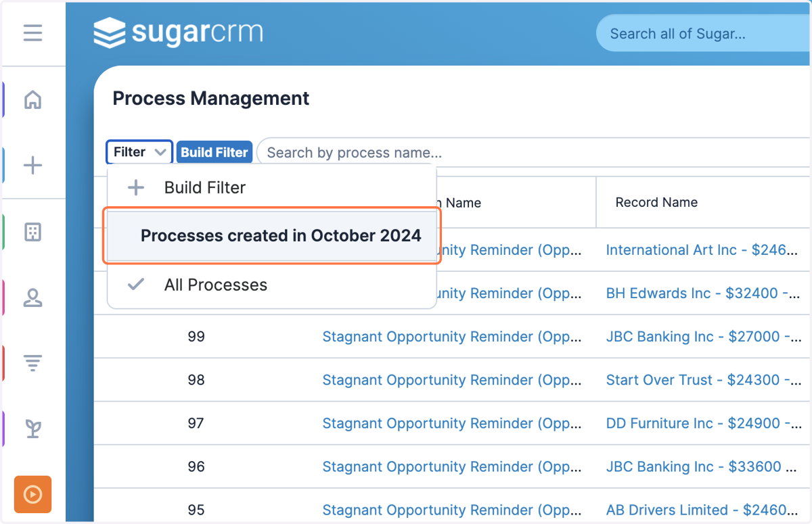Viewport: 812px width, 524px height.
Task: Click the SugarCRM logo
Action: [x=178, y=32]
